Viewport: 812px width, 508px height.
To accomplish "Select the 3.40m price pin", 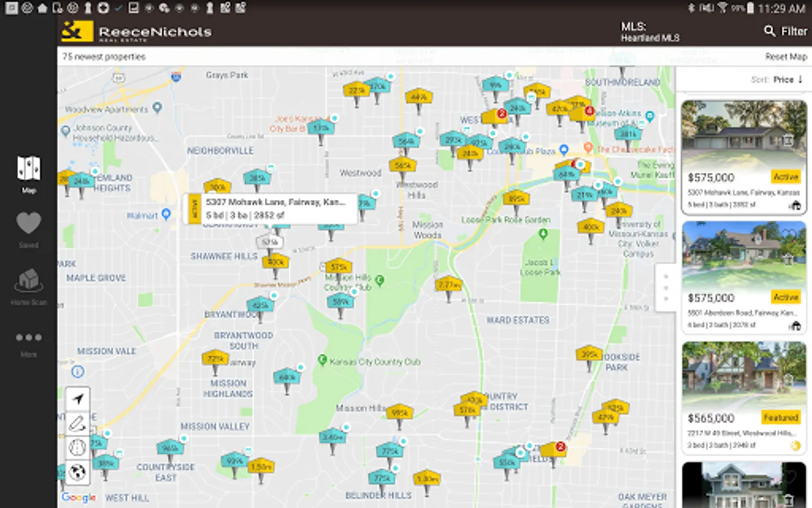I will (x=332, y=440).
